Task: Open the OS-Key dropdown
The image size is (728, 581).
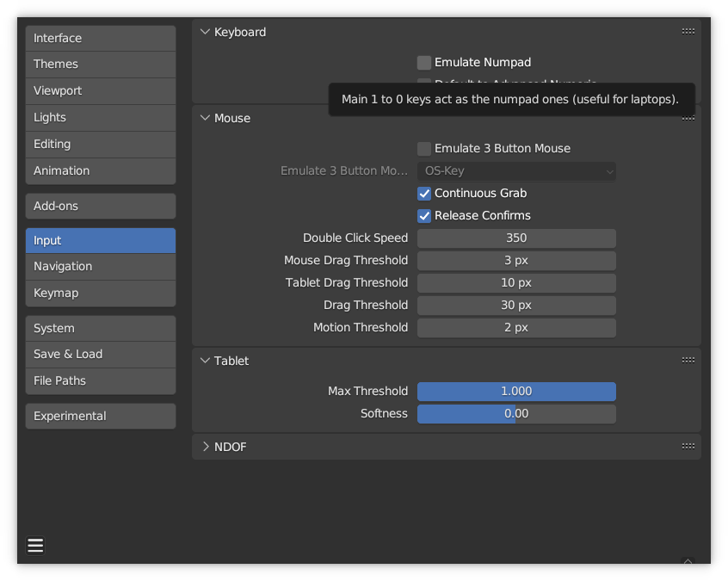Action: click(x=516, y=171)
